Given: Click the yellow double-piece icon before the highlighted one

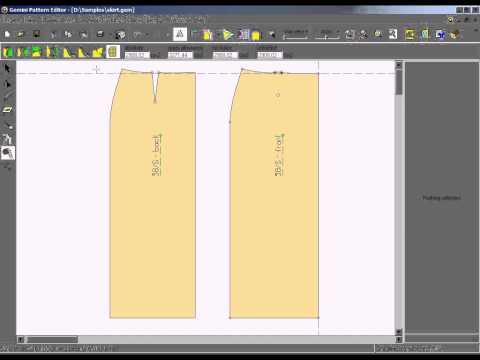Looking at the screenshot, I should 98,52.
